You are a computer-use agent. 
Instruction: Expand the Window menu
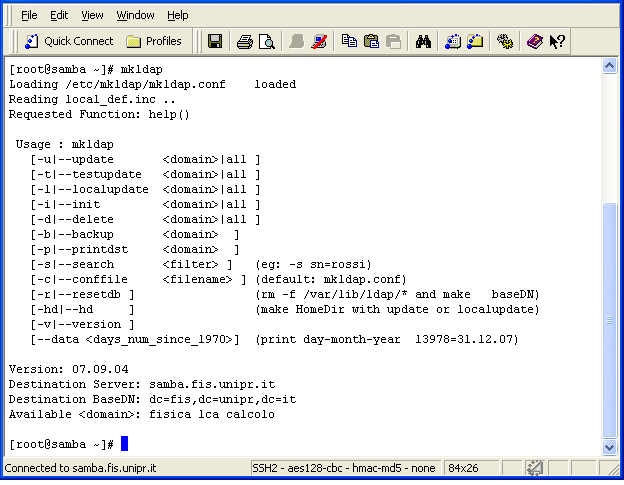[135, 15]
